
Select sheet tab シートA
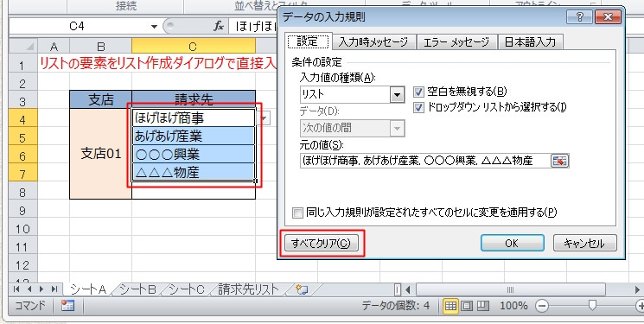pyautogui.click(x=88, y=289)
